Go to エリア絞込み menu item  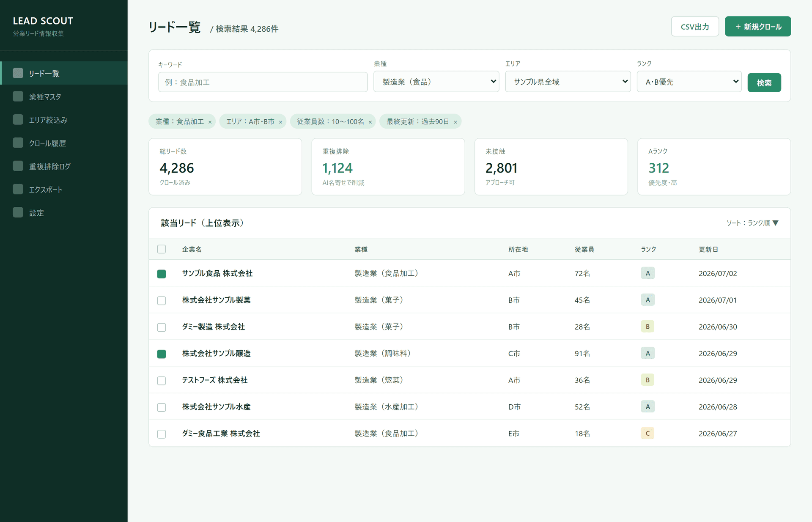(x=64, y=120)
